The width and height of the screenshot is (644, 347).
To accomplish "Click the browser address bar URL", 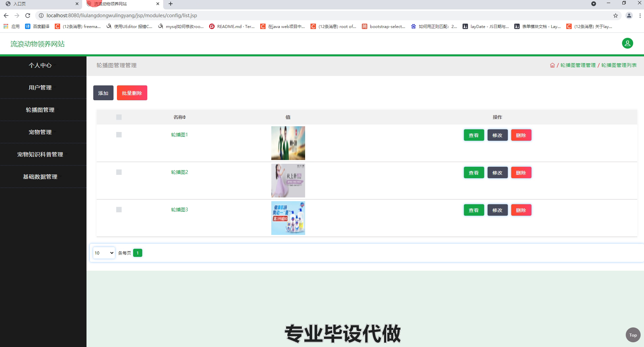I will [122, 16].
